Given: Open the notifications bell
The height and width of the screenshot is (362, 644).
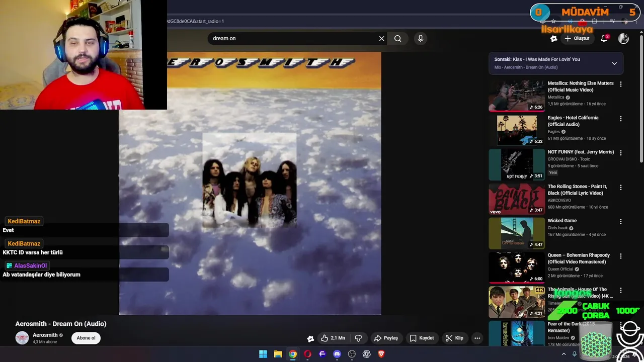Looking at the screenshot, I should tap(605, 38).
